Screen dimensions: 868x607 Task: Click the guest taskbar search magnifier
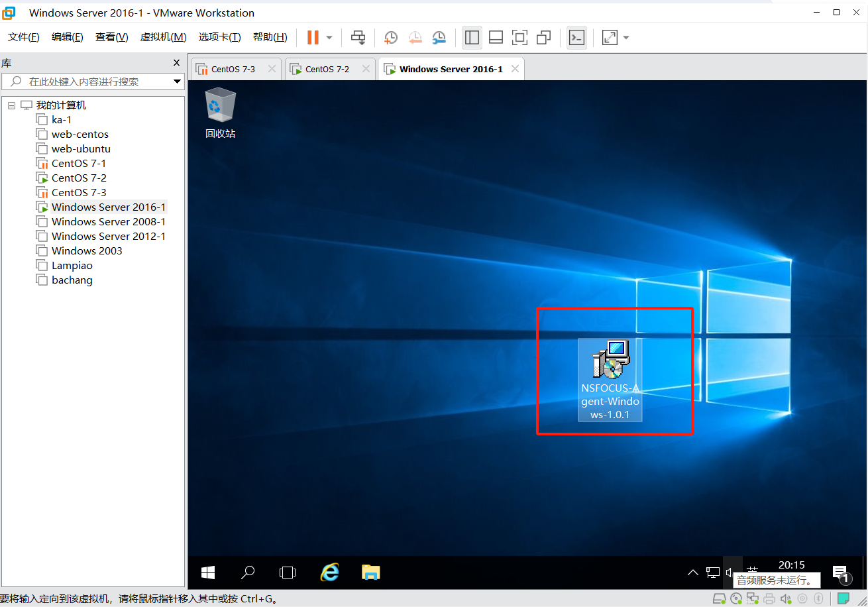tap(248, 573)
